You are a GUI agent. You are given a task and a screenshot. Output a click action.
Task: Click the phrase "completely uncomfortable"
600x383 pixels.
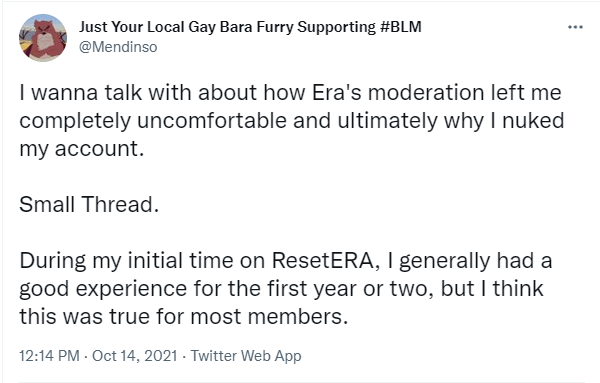pyautogui.click(x=153, y=121)
